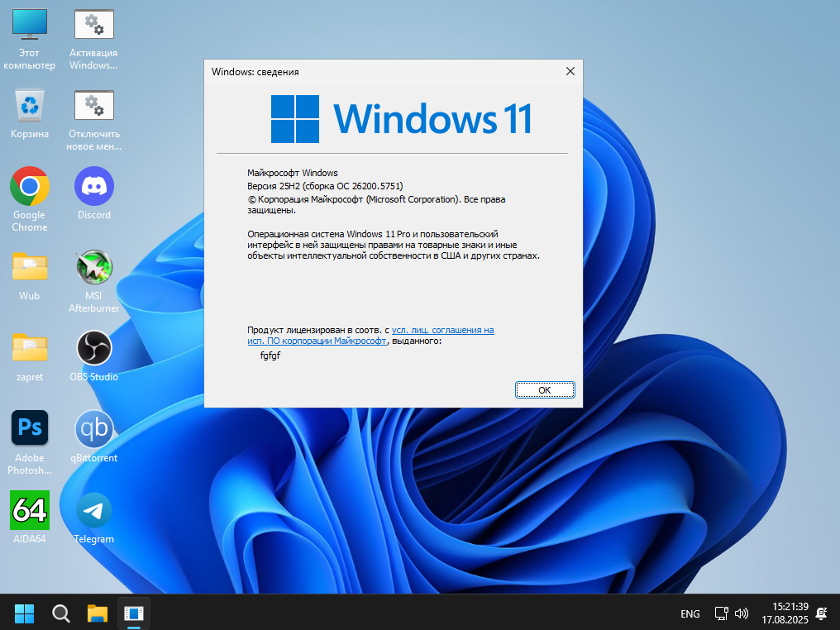Image resolution: width=840 pixels, height=630 pixels.
Task: Select the active winver app on the taskbar
Action: click(133, 613)
